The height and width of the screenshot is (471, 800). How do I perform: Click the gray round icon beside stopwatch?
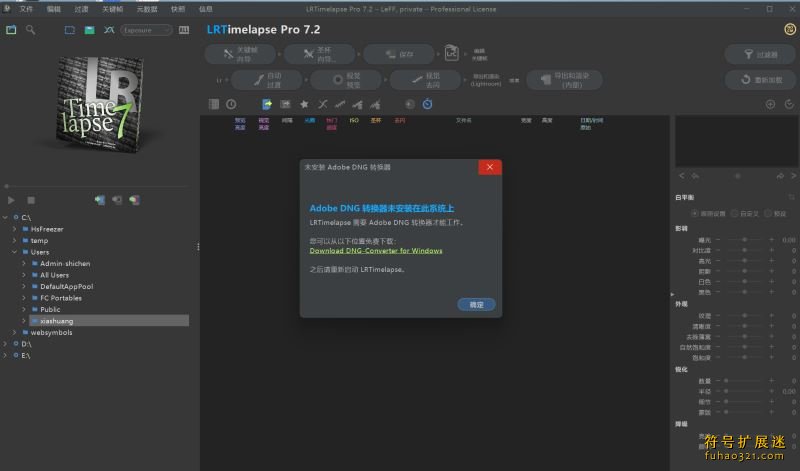pyautogui.click(x=410, y=104)
